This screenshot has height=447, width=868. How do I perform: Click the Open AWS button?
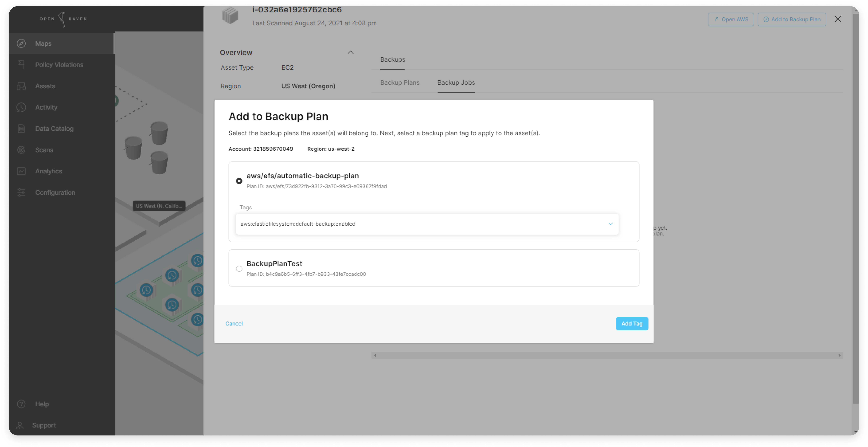tap(731, 20)
